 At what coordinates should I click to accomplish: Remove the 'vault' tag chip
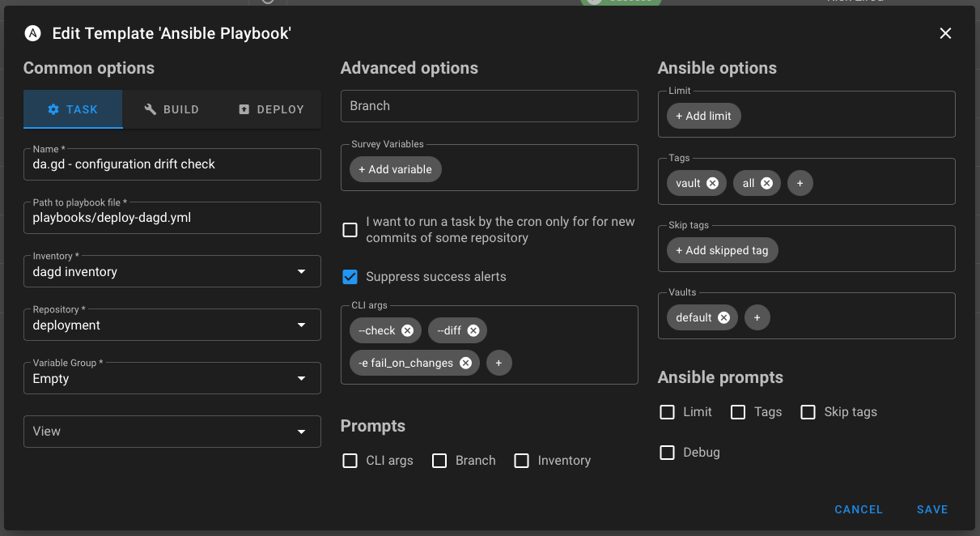coord(712,183)
